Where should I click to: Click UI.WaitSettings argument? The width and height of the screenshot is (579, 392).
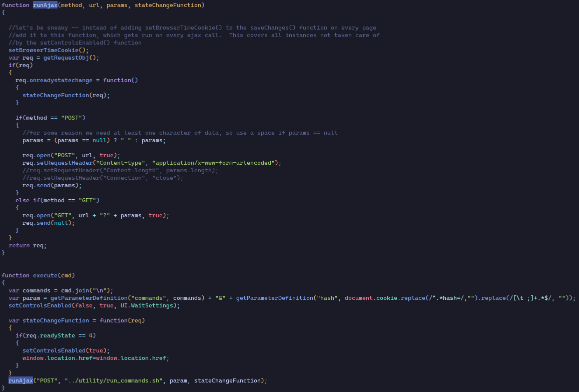147,305
